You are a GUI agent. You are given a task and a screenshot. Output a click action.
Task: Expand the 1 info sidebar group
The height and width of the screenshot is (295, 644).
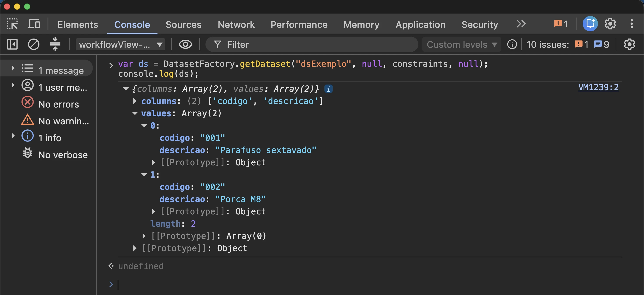point(13,136)
